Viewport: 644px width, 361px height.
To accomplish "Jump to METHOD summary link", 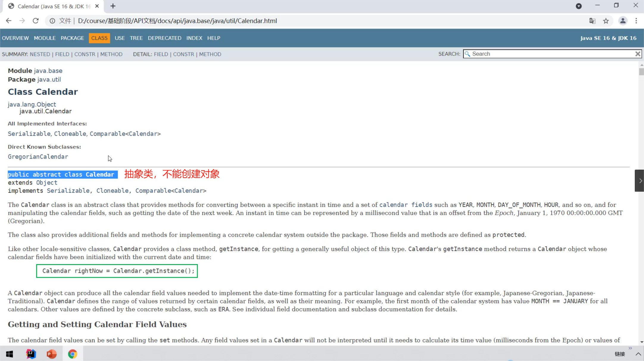I will coord(111,54).
